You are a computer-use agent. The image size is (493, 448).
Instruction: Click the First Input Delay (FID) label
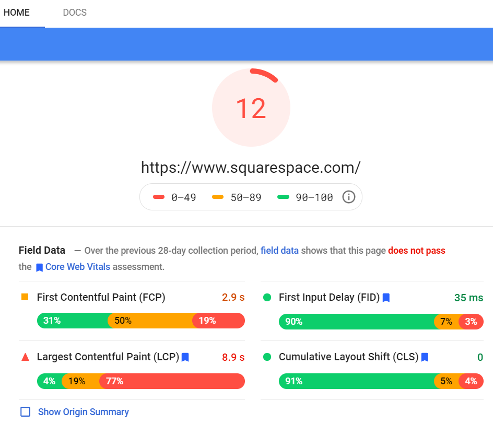pos(329,297)
